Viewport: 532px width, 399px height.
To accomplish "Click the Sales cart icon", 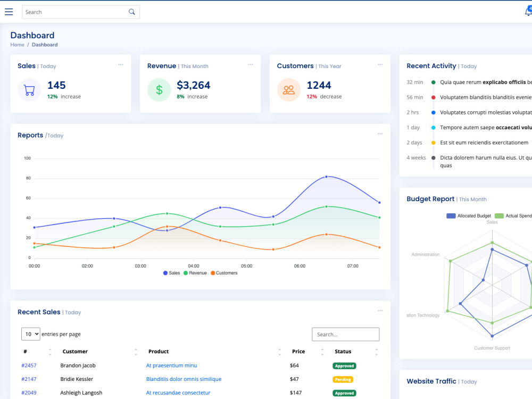I will pyautogui.click(x=29, y=90).
